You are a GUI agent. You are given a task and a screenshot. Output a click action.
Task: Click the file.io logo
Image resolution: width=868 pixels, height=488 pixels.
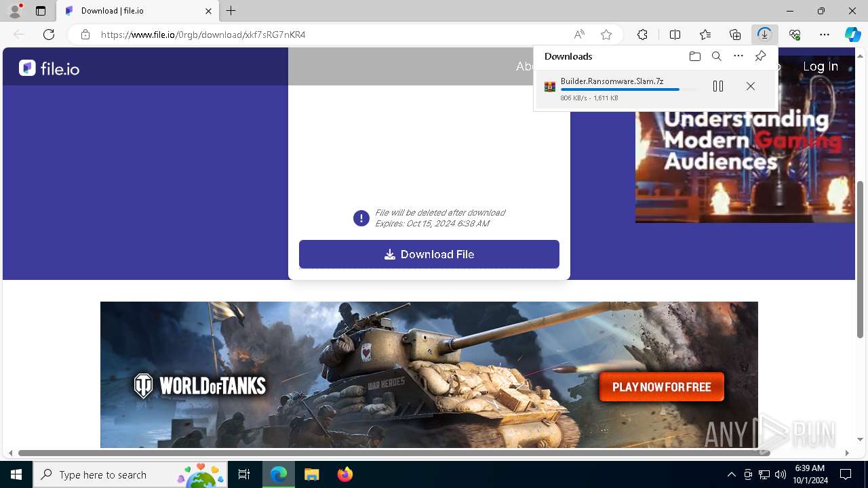coord(50,68)
